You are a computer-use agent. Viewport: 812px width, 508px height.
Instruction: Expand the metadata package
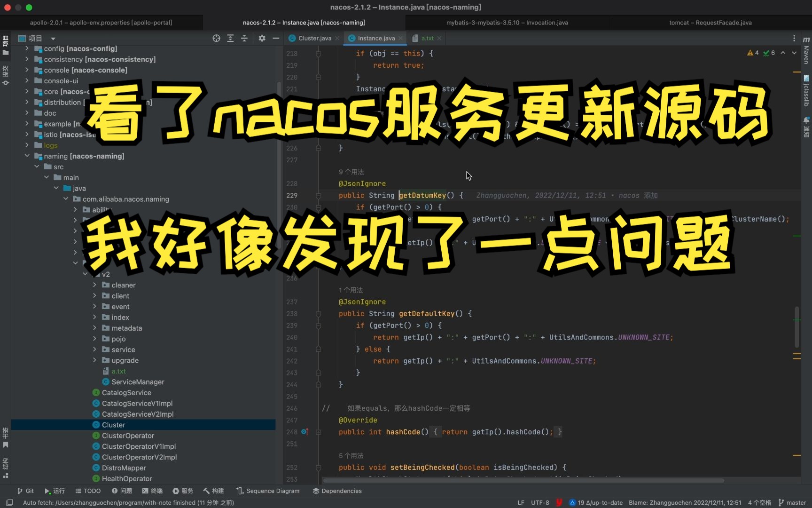point(94,328)
